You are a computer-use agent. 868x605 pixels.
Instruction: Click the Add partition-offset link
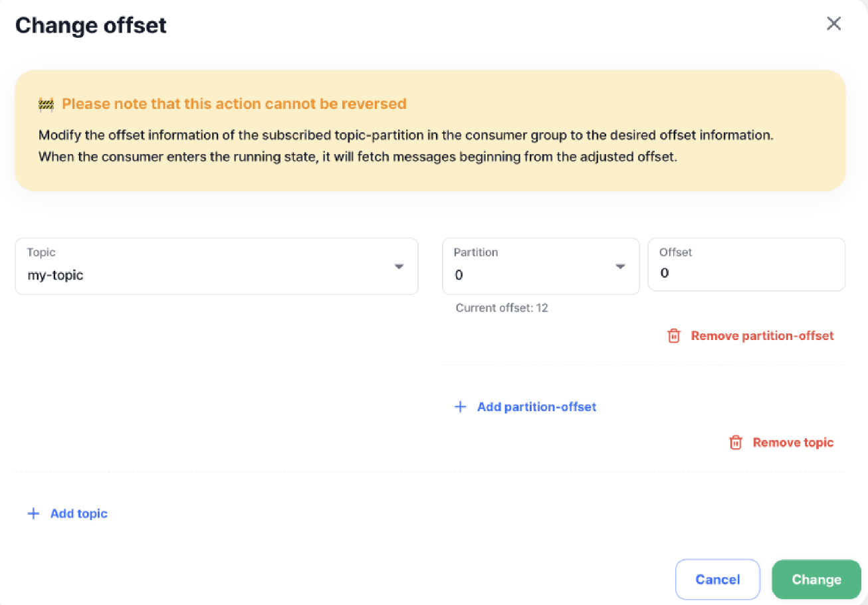click(x=536, y=406)
